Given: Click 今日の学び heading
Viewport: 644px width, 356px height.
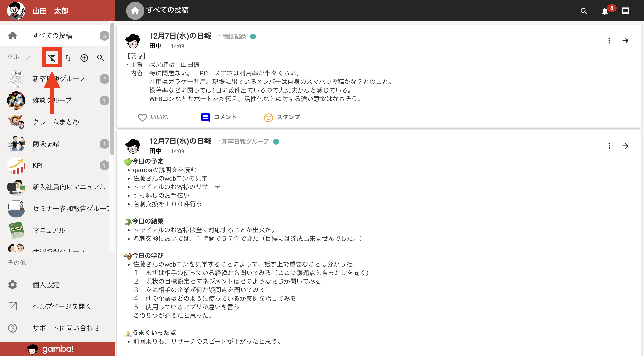Looking at the screenshot, I should tap(148, 256).
